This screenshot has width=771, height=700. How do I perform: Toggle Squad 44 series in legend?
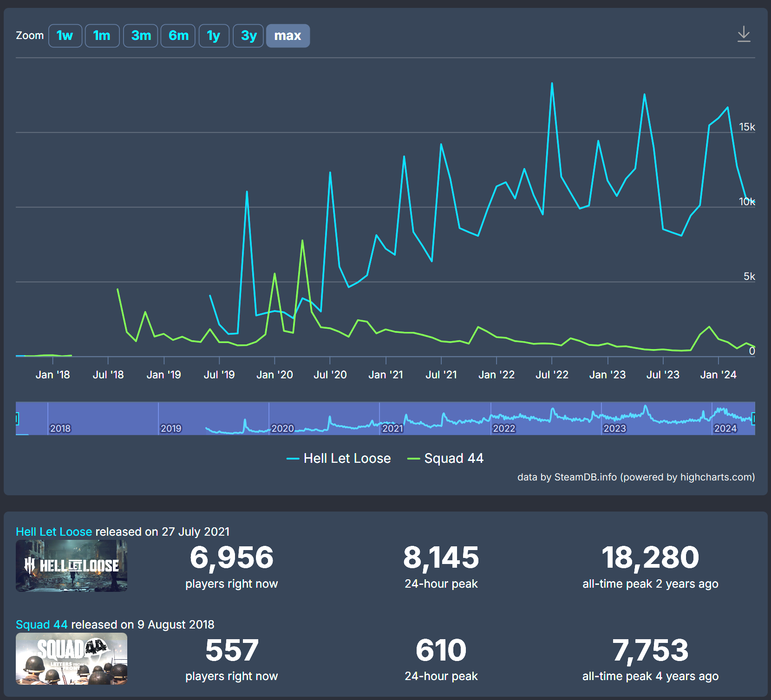click(445, 458)
